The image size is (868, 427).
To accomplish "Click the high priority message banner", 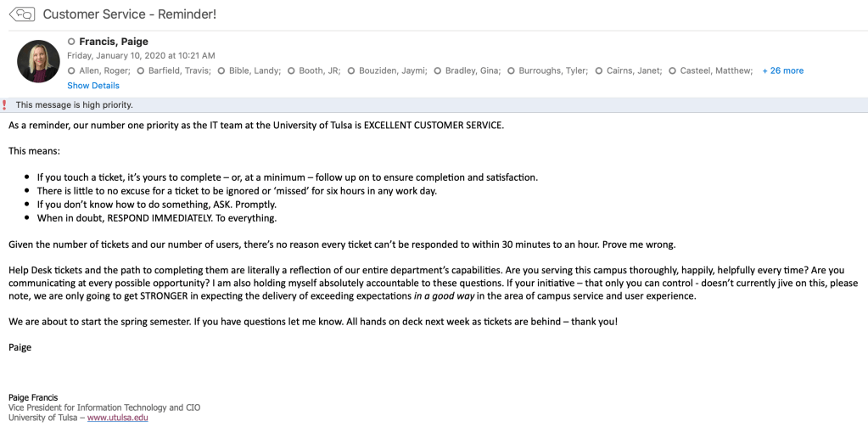I will (75, 105).
